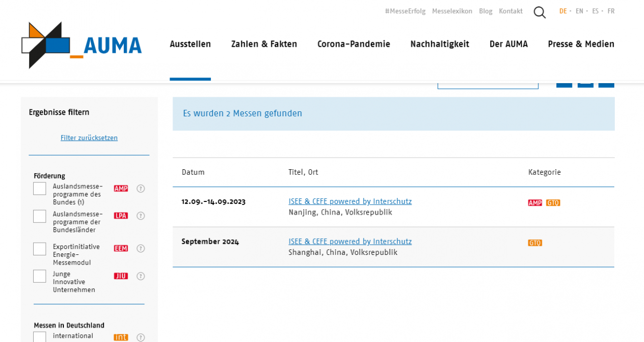This screenshot has height=342, width=644.
Task: Open the Ausstellen menu
Action: (190, 44)
